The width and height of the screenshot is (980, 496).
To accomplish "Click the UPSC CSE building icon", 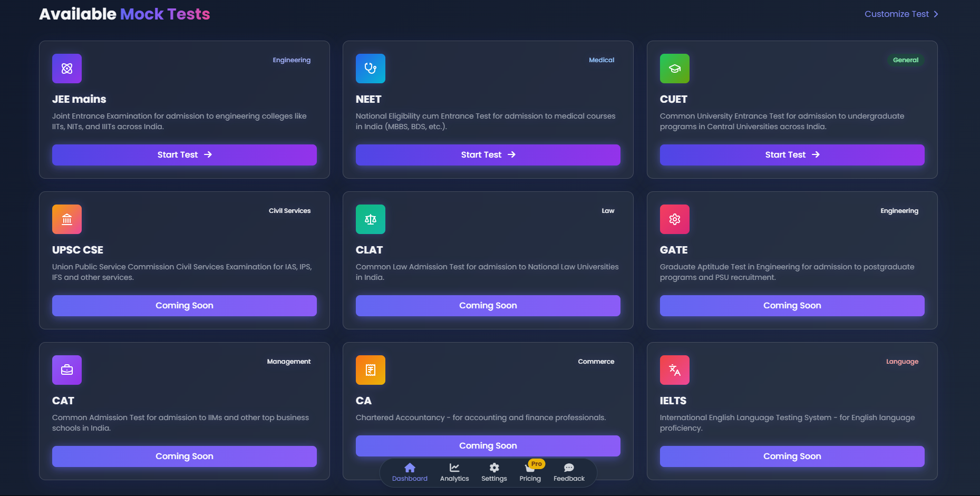I will click(67, 219).
